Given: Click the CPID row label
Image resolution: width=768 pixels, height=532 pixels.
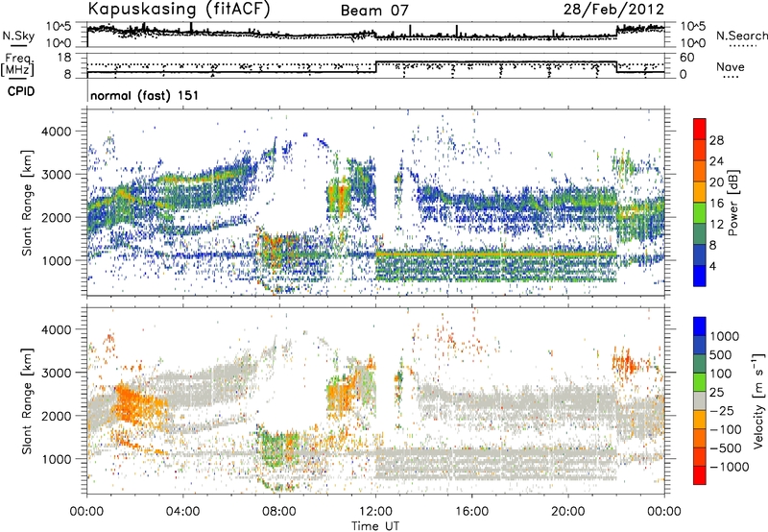Looking at the screenshot, I should (21, 91).
